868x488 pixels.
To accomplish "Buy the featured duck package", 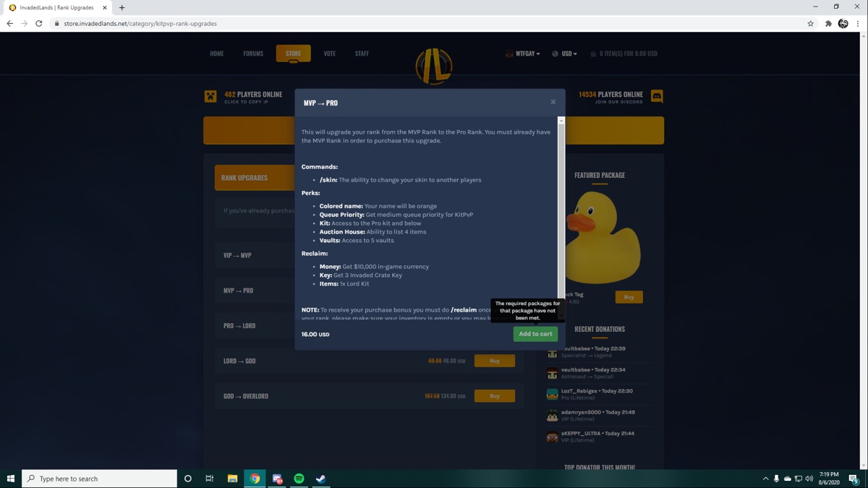I will pos(629,297).
